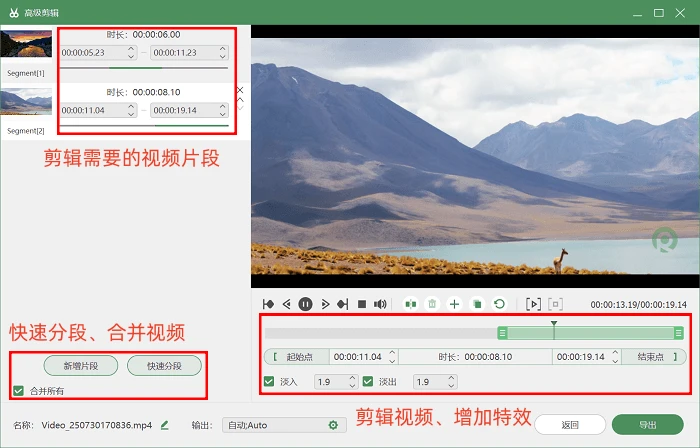The width and height of the screenshot is (700, 448).
Task: Click the pause playback button
Action: [305, 304]
